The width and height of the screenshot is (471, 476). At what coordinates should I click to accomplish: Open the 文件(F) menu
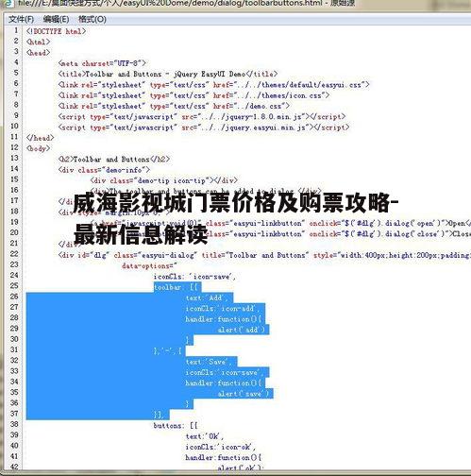pos(21,19)
